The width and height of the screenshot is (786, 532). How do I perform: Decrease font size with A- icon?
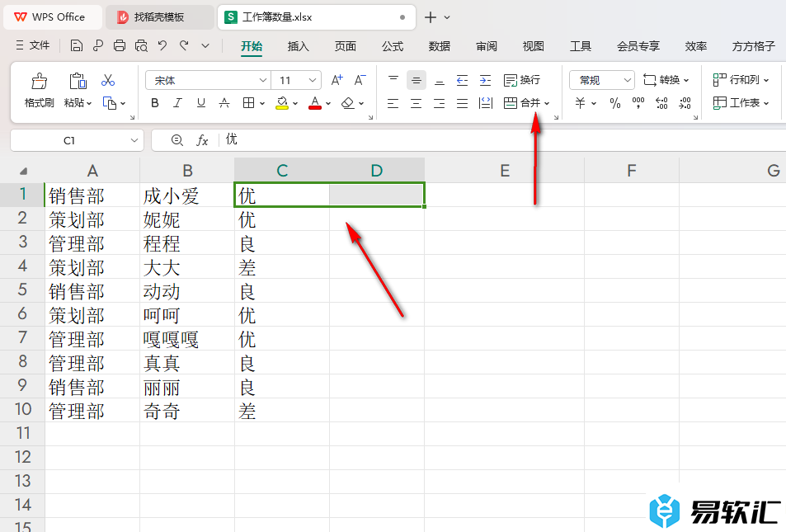(x=360, y=80)
